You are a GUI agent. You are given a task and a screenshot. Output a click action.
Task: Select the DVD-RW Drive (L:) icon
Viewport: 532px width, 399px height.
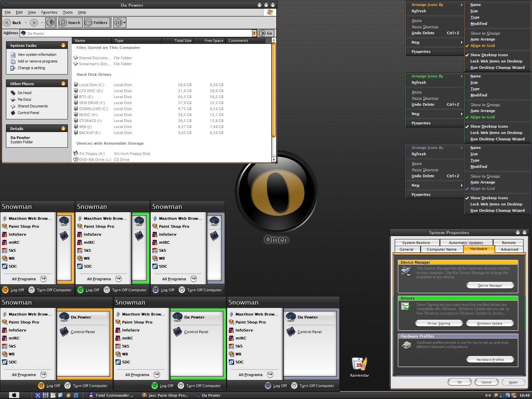pyautogui.click(x=76, y=160)
